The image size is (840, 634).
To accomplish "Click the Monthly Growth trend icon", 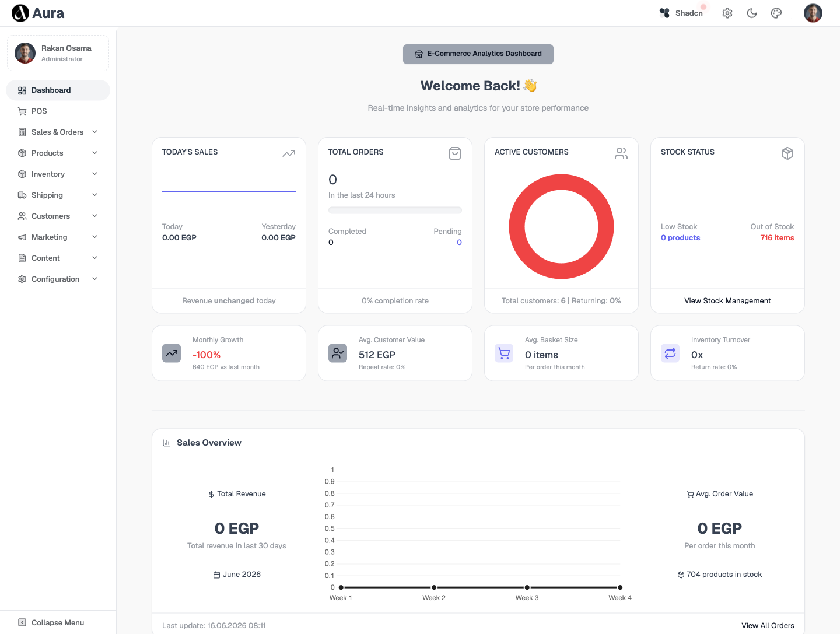I will pos(171,353).
